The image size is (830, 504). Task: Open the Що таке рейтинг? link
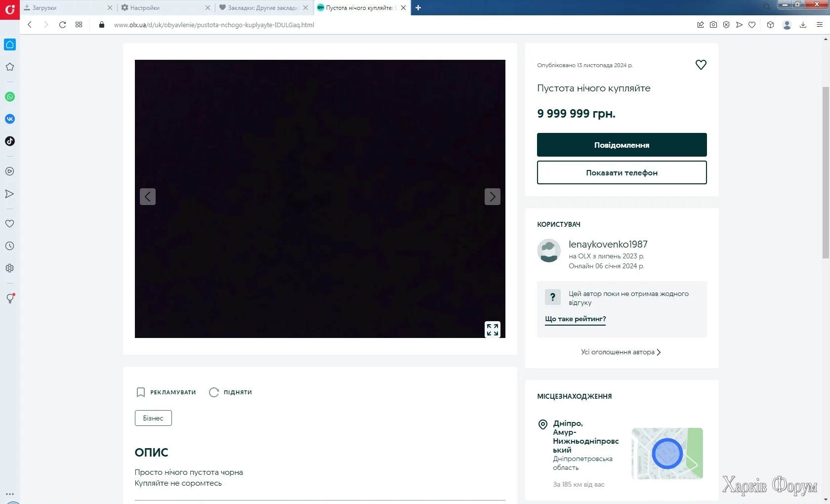tap(576, 319)
